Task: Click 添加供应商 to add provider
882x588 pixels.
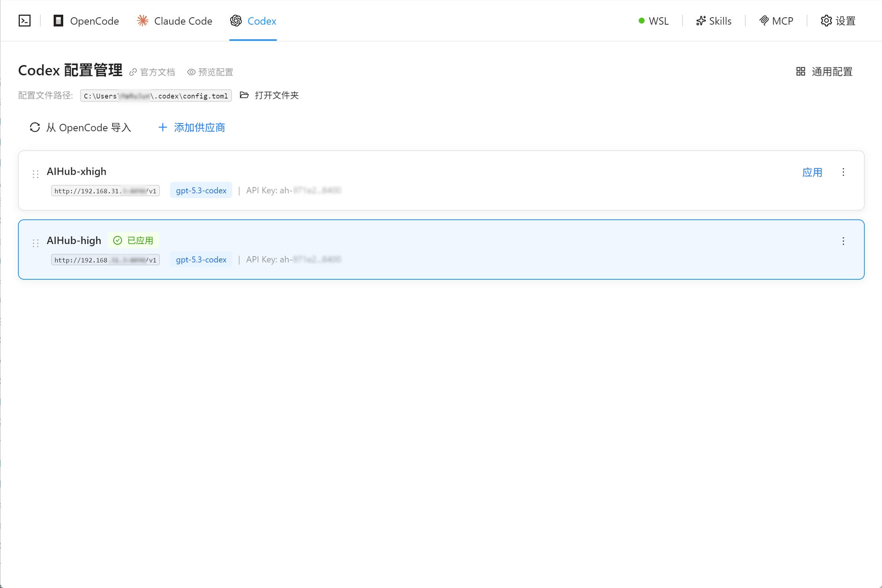Action: pos(191,128)
